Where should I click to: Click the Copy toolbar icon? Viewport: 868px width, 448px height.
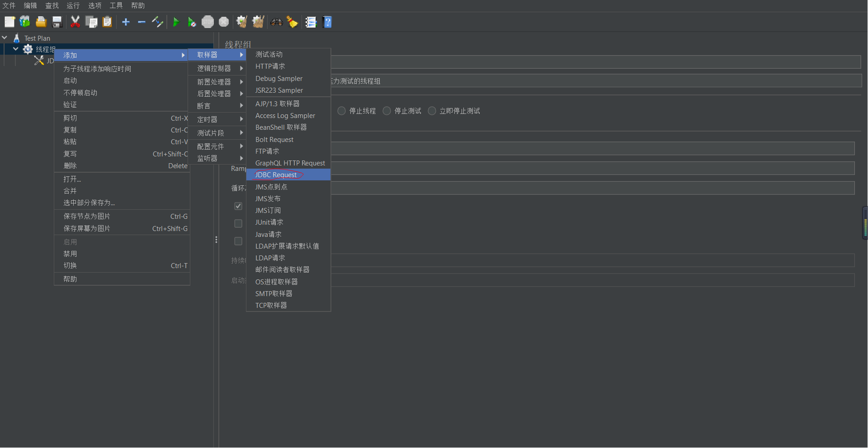[91, 22]
